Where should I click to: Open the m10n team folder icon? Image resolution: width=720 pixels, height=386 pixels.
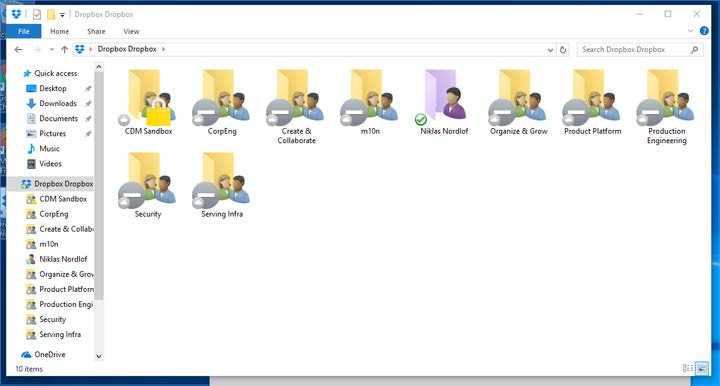(x=370, y=98)
